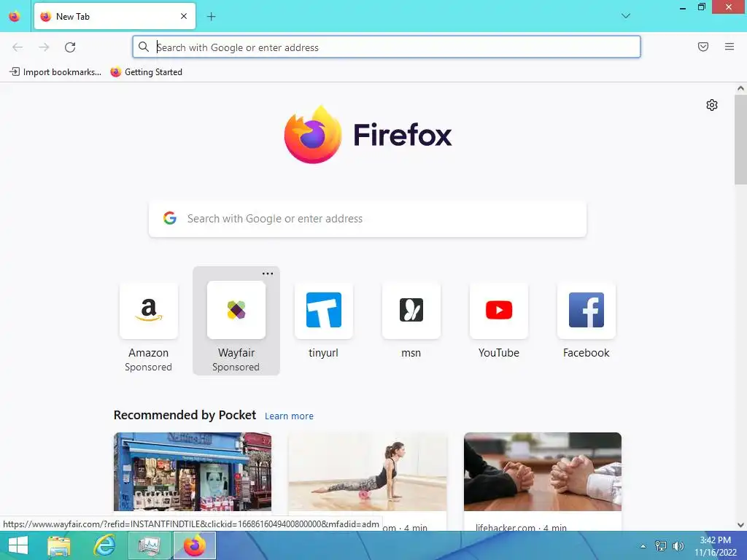The height and width of the screenshot is (560, 747).
Task: Open the lifehacker.com clasped hands story
Action: 543,472
